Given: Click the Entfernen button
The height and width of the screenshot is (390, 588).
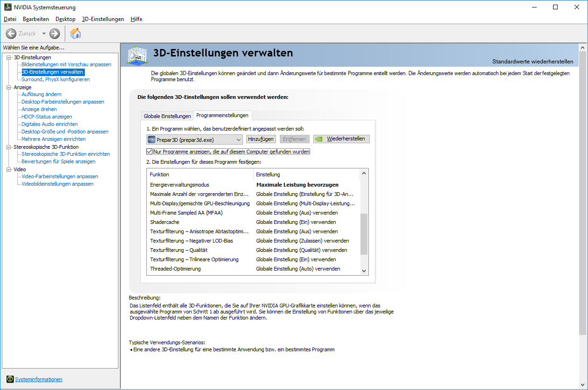Looking at the screenshot, I should coord(294,139).
